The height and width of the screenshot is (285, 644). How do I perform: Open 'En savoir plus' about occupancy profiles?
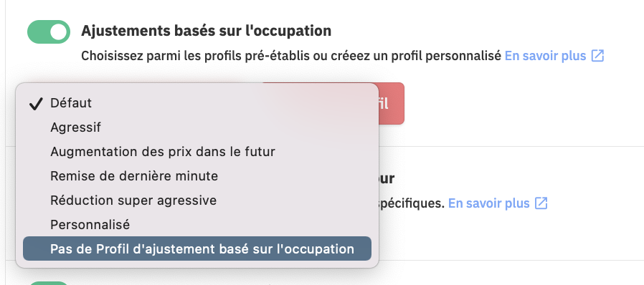point(545,56)
